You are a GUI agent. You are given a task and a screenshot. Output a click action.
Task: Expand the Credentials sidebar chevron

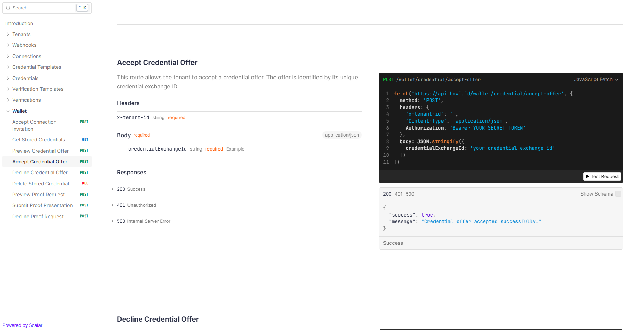tap(8, 78)
